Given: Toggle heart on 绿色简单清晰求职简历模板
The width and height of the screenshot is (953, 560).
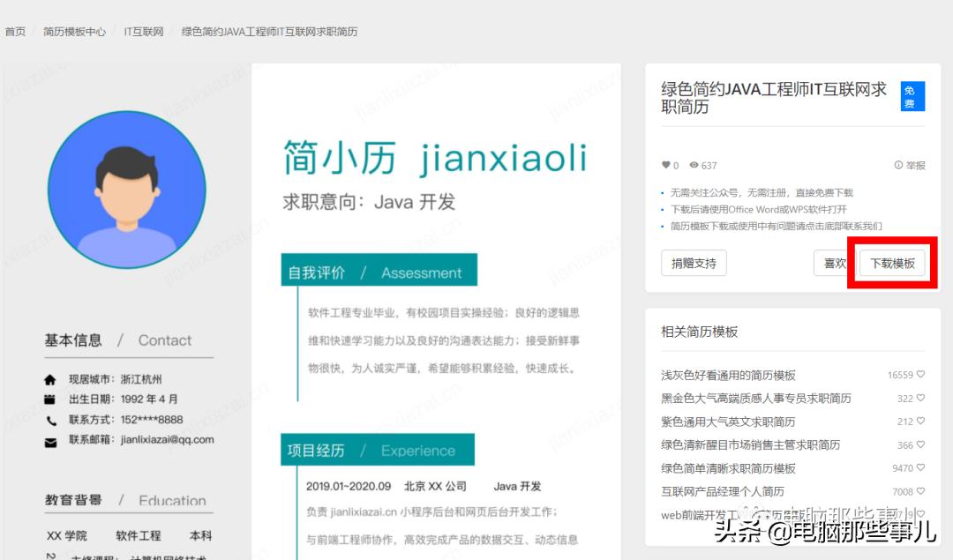Looking at the screenshot, I should (x=921, y=467).
